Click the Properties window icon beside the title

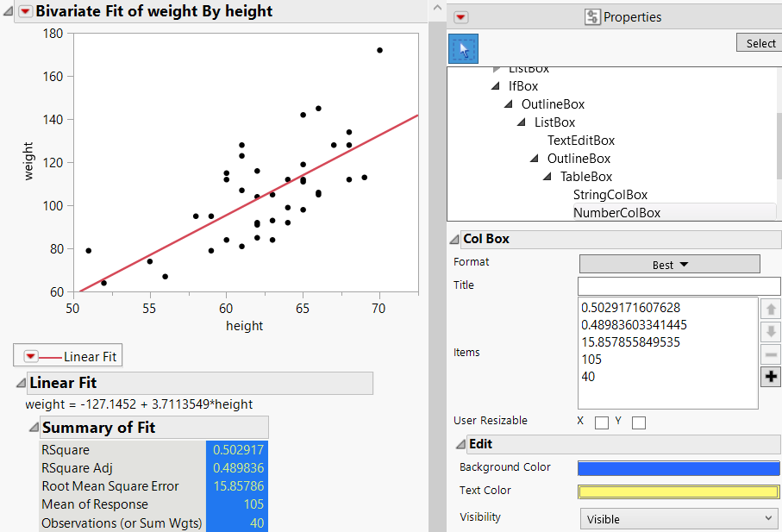pos(591,16)
